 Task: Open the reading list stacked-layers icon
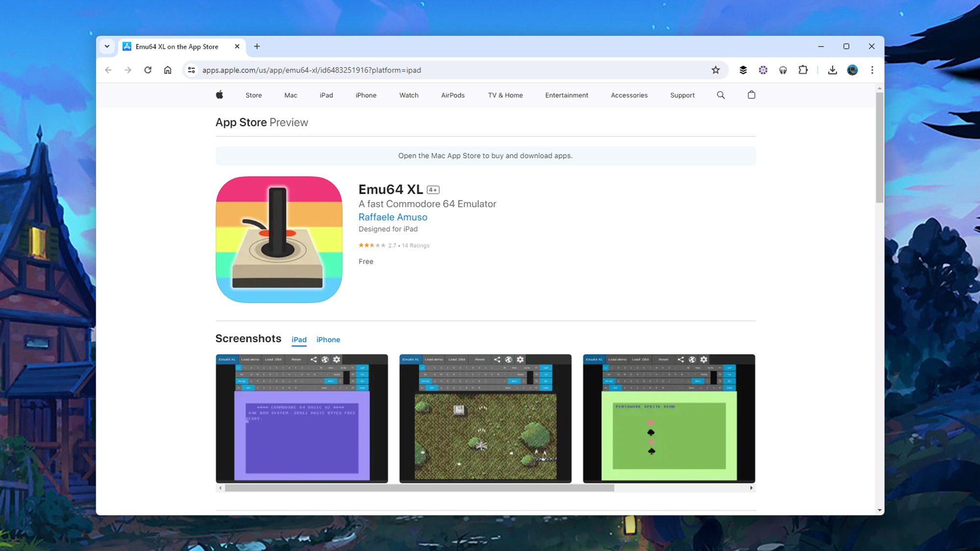(x=743, y=70)
